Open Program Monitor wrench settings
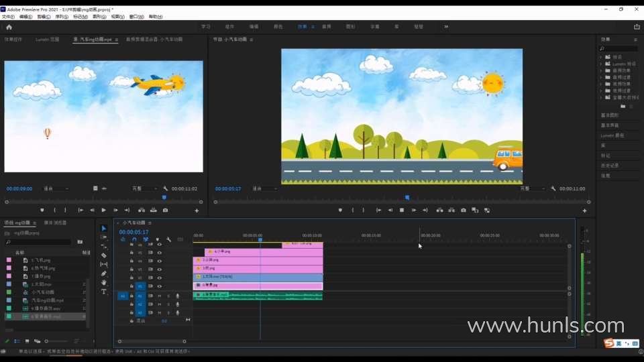The height and width of the screenshot is (362, 644). tap(552, 188)
